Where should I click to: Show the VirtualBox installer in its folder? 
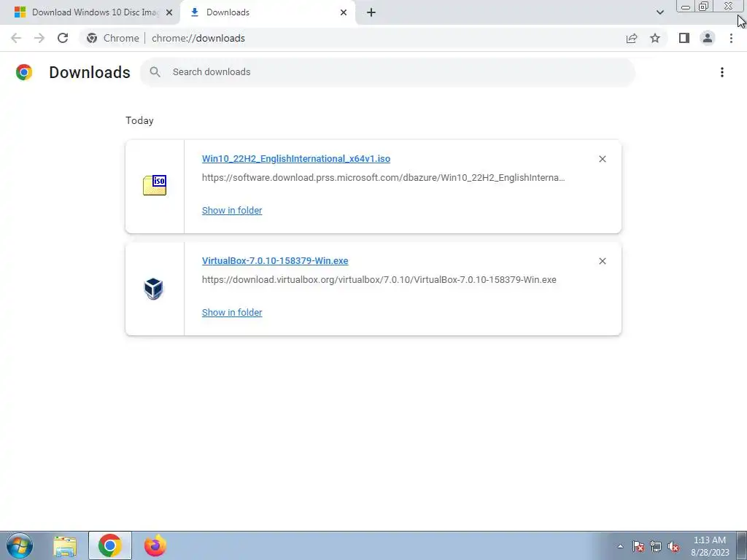pyautogui.click(x=232, y=312)
